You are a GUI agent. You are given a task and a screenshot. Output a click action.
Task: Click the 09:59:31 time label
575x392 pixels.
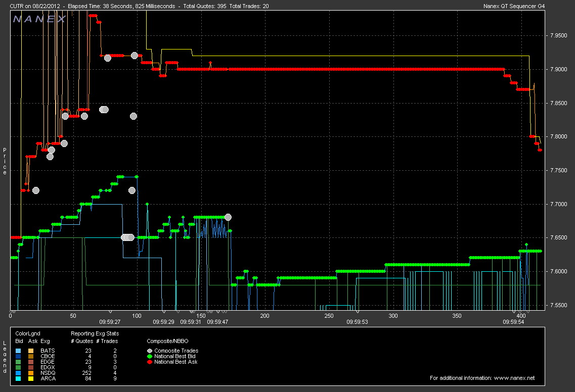point(191,322)
